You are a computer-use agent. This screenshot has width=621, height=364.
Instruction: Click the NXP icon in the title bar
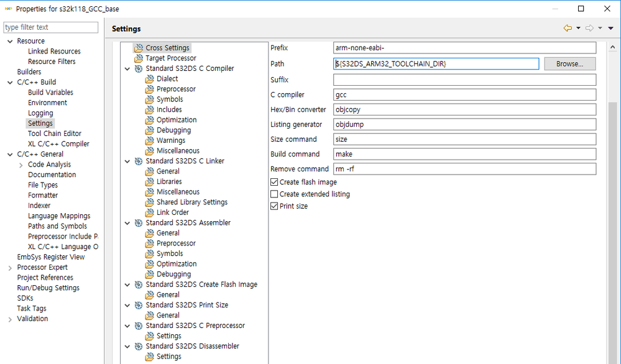coord(8,9)
